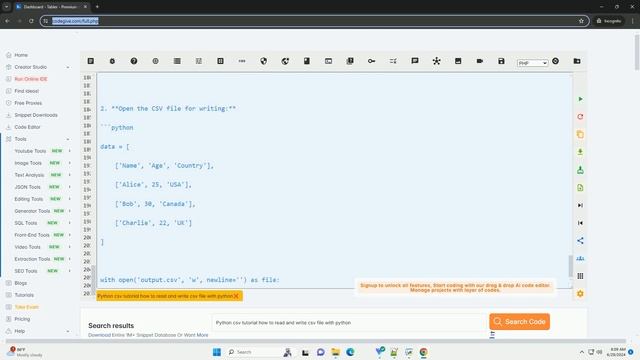Open the Blogs sidebar link
640x360 pixels.
[20, 283]
